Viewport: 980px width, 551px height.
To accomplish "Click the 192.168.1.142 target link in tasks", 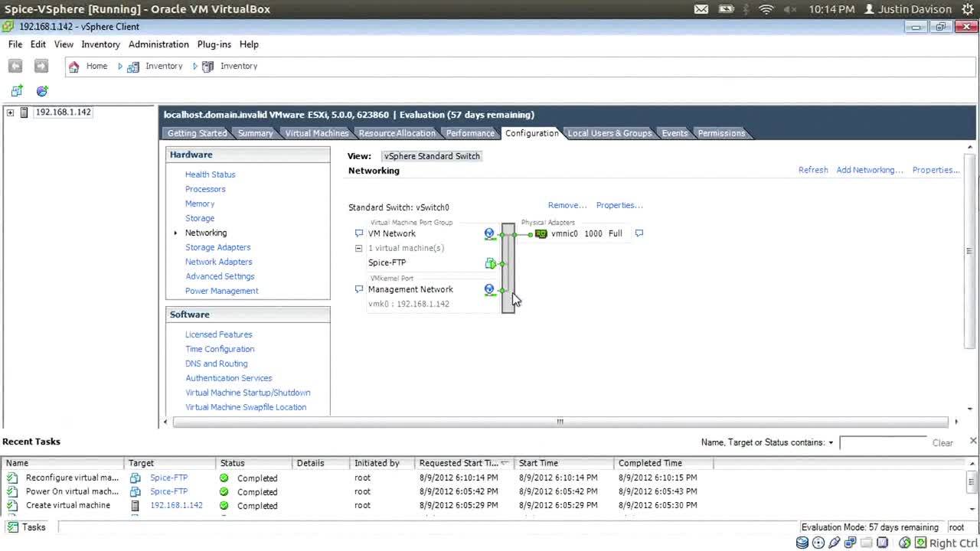I will pos(176,505).
